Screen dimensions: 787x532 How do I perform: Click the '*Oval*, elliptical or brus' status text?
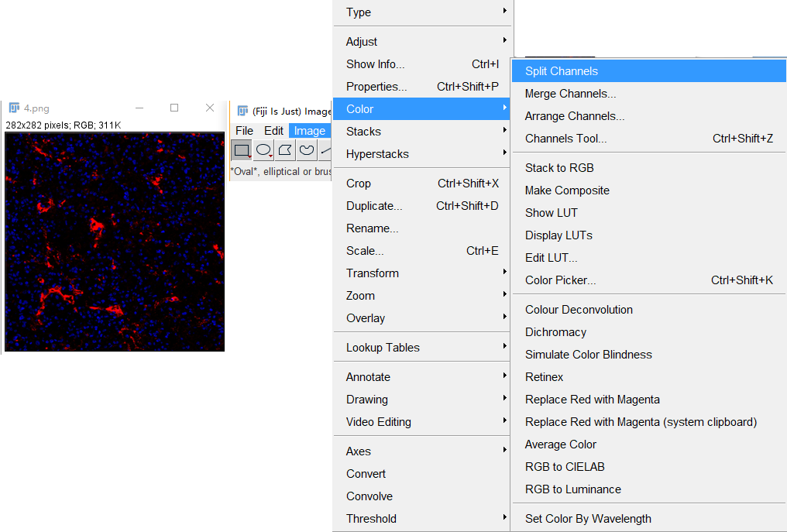pos(280,172)
